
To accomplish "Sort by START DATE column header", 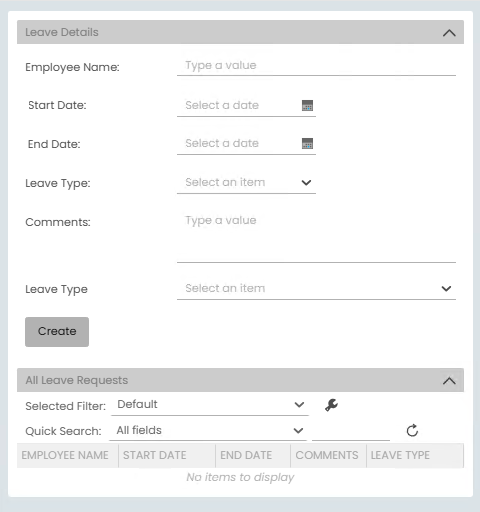I will pos(167,455).
